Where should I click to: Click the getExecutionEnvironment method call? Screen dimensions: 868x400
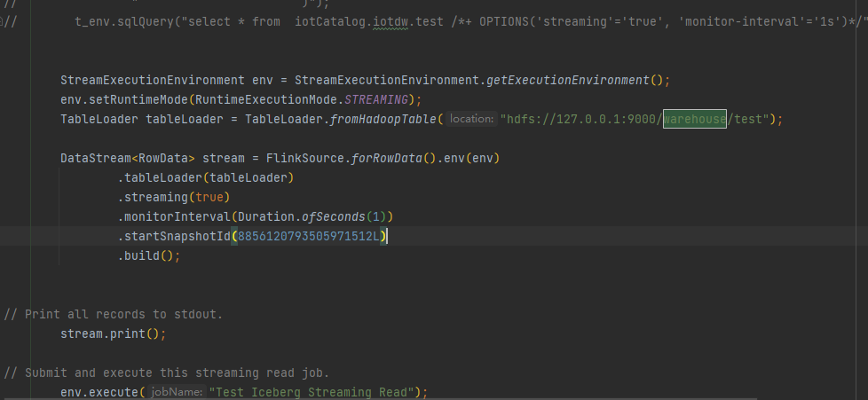point(567,80)
